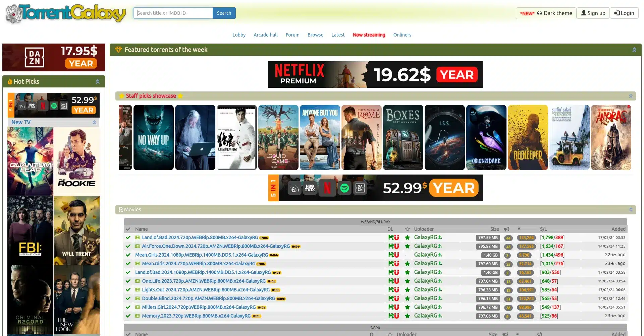Click IMDB badge next to One.Life.2023 torrent
The image size is (644, 336).
tap(272, 281)
